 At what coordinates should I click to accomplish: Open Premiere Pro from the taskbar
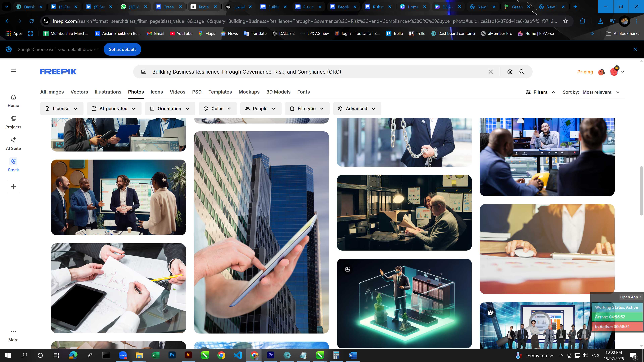(271, 355)
